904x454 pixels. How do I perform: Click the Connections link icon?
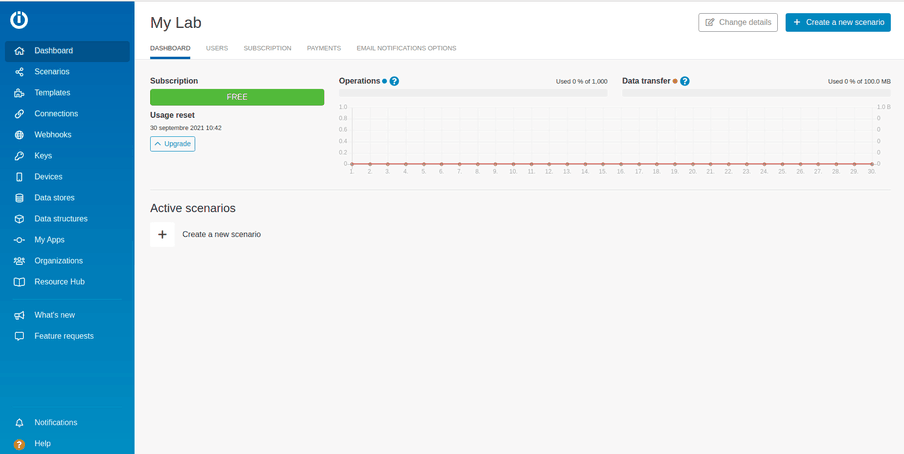pos(19,114)
